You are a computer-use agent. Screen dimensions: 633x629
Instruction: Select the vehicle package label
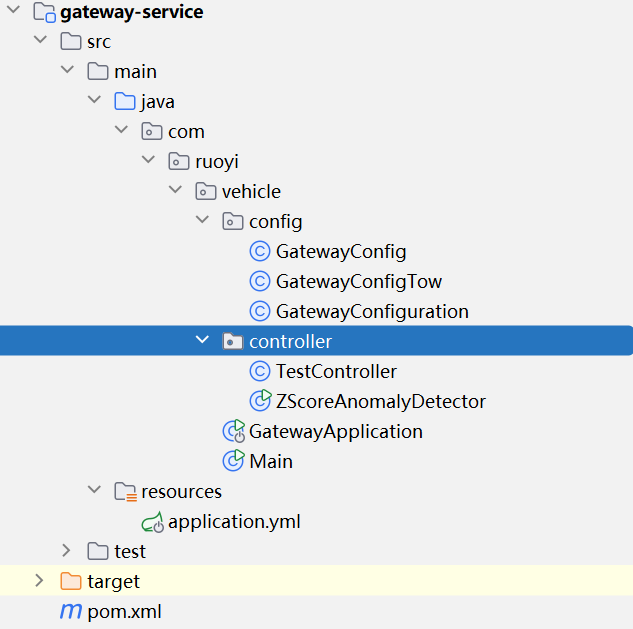click(x=251, y=192)
